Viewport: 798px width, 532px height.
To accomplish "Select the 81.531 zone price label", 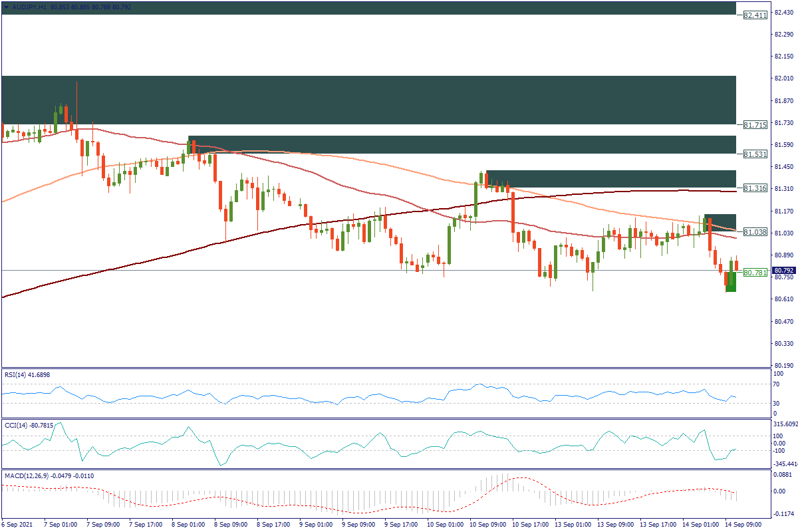I will point(755,154).
